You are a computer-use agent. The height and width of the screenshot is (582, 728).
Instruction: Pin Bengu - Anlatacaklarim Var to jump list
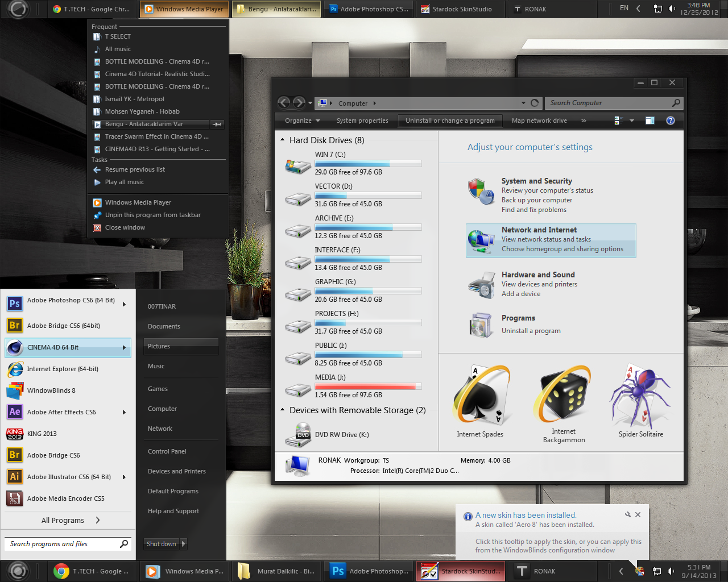click(x=217, y=124)
